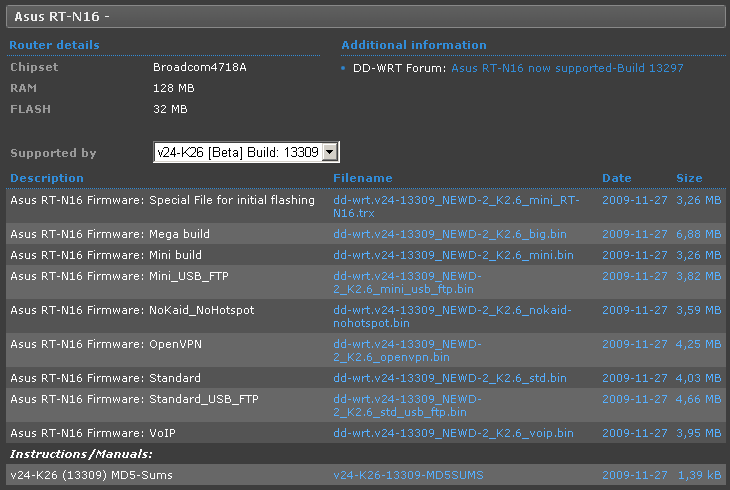
Task: Click the Chipset label
Action: (x=34, y=67)
